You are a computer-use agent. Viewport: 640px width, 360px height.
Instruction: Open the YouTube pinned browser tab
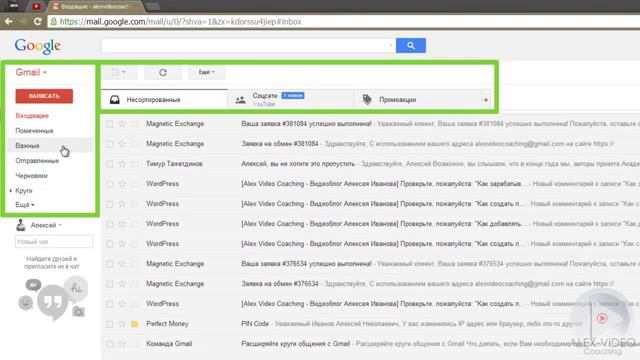[x=36, y=6]
